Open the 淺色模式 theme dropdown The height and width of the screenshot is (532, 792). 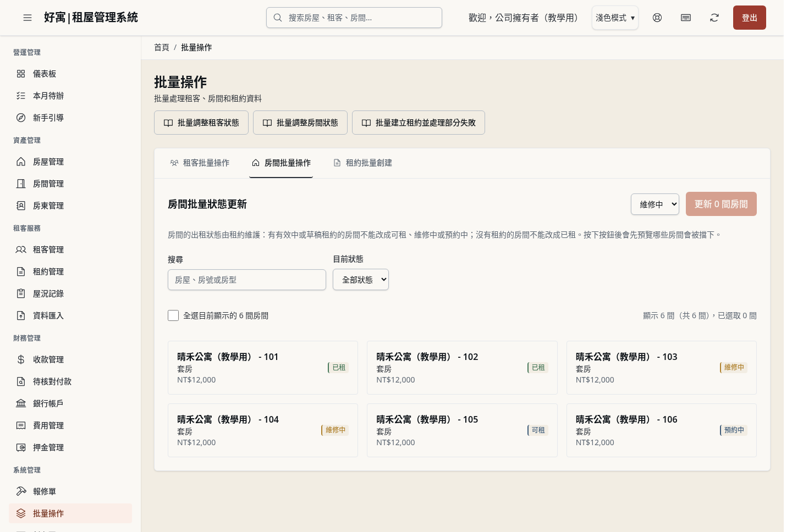pyautogui.click(x=615, y=18)
